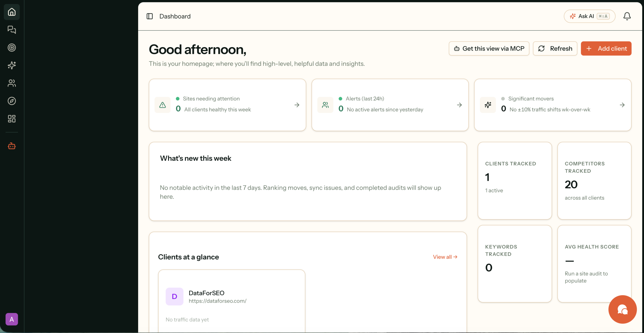
Task: Open the DataForSEO client card avatar
Action: 174,296
